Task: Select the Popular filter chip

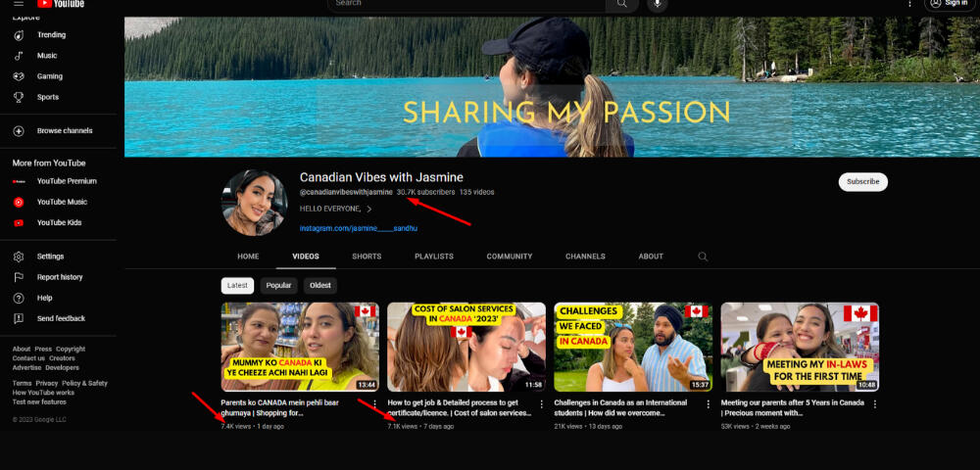Action: pyautogui.click(x=278, y=286)
